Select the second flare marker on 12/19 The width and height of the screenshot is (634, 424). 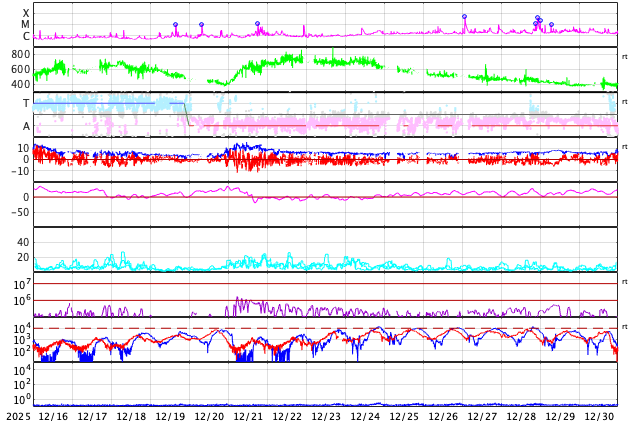(201, 25)
